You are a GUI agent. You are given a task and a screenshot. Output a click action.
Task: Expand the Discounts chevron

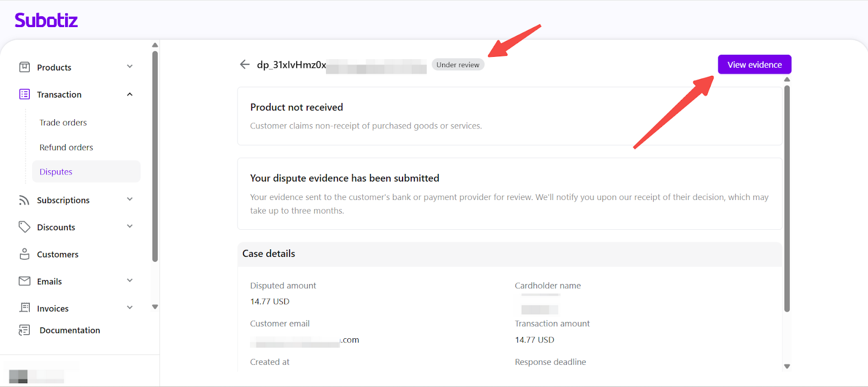click(130, 227)
